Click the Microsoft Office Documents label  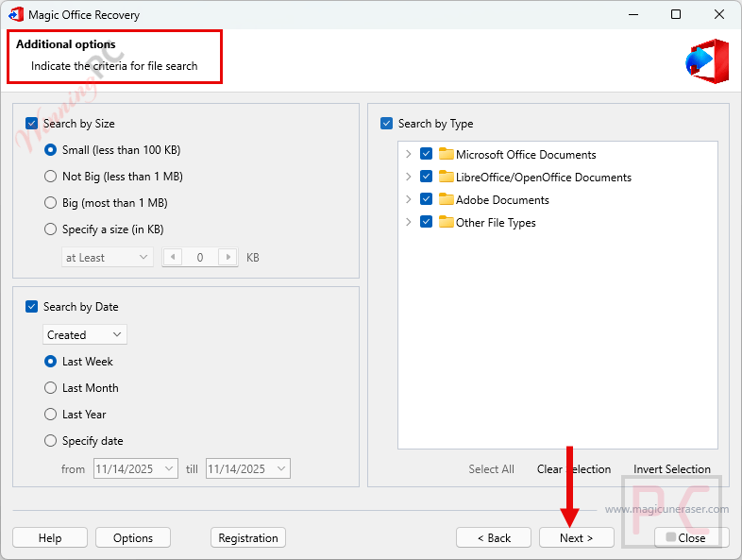526,154
